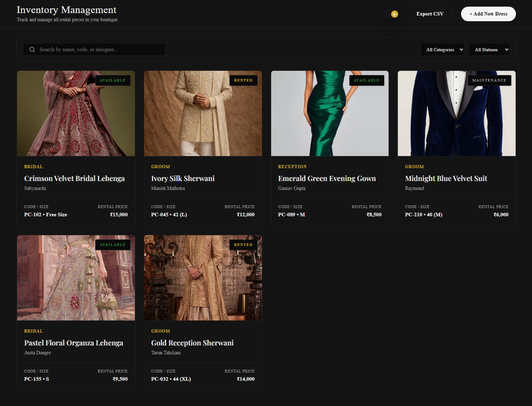The width and height of the screenshot is (532, 406).
Task: Open the All Statuses dropdown
Action: 489,49
